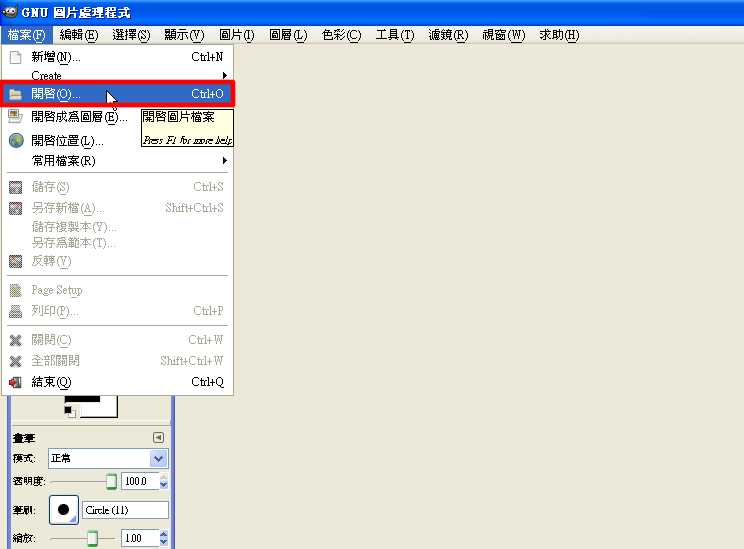The image size is (744, 549).
Task: Increase opacity with the spinner up arrow
Action: point(164,477)
